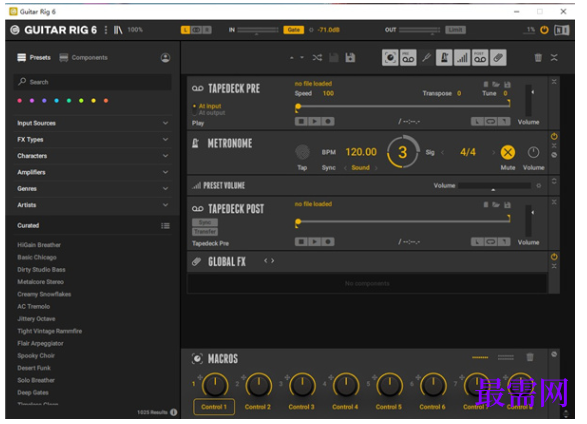587x424 pixels.
Task: Select the pink color tag filter
Action: click(x=20, y=101)
